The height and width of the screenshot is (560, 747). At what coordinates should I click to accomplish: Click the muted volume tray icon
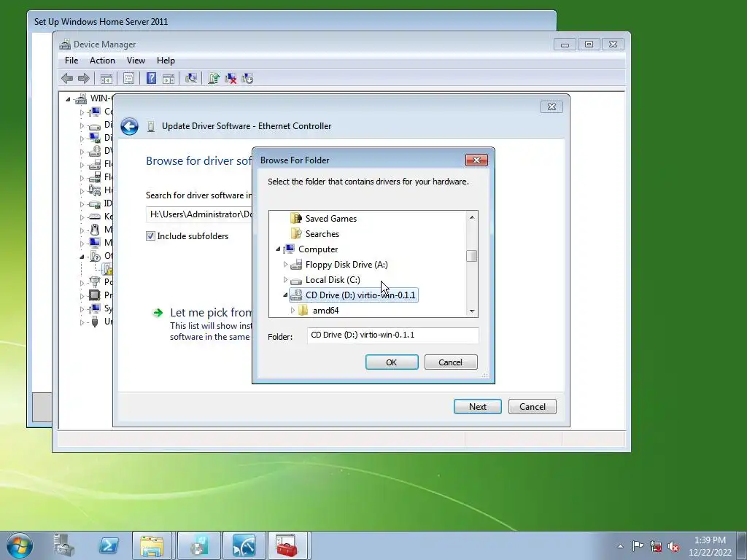point(673,546)
